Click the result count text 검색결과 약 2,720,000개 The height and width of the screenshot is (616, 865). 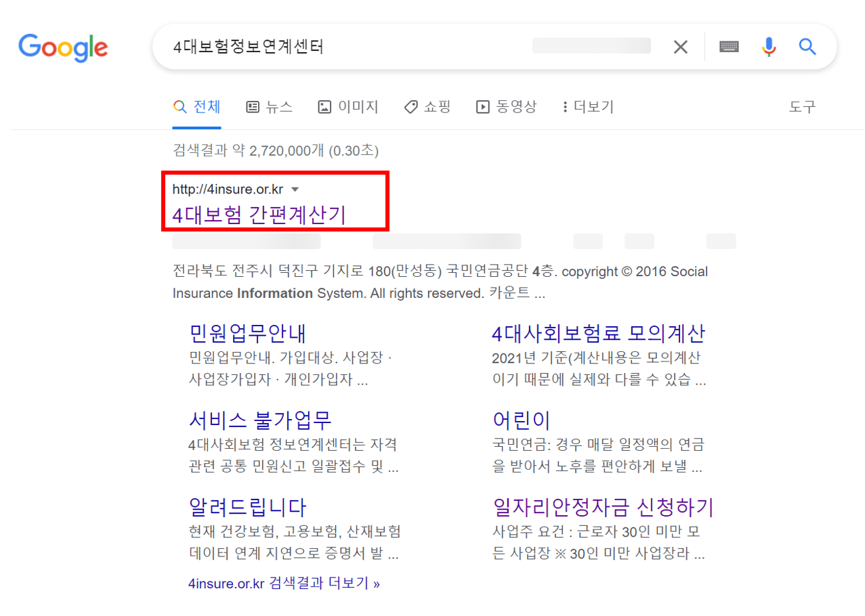[276, 150]
